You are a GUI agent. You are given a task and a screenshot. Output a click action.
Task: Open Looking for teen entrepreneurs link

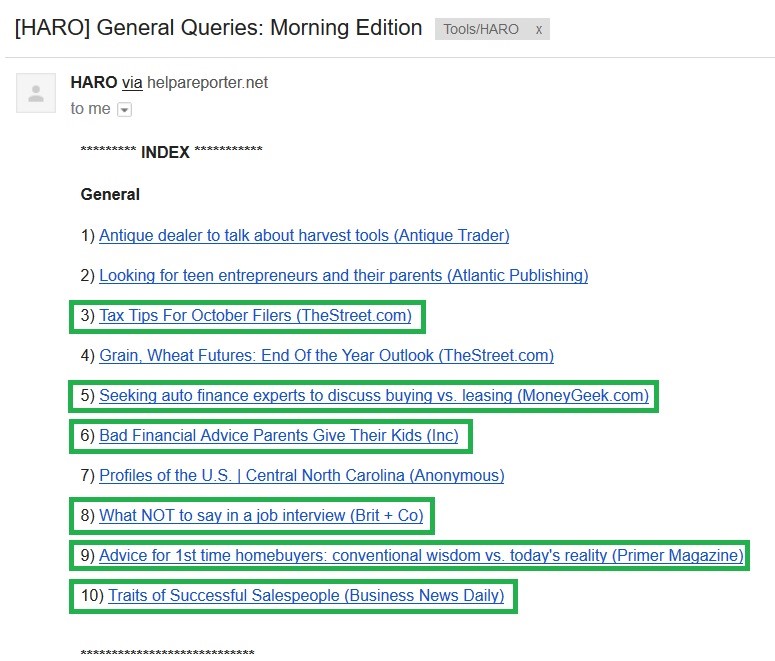344,275
